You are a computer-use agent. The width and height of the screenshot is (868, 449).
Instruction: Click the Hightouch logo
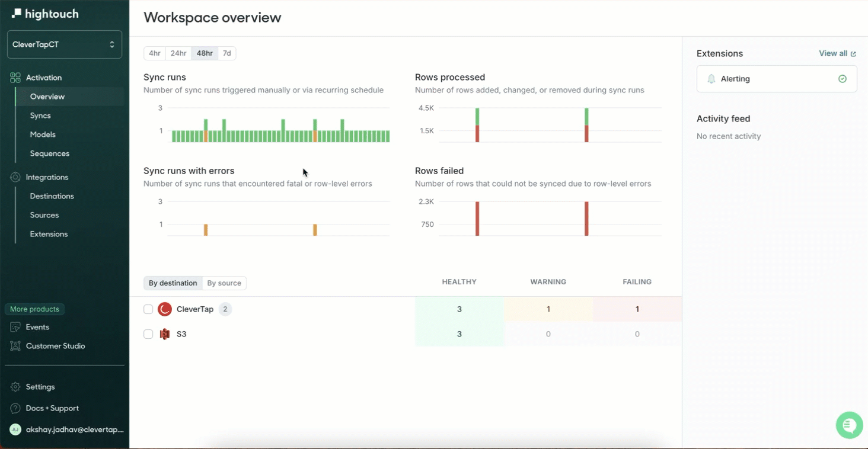pos(45,14)
